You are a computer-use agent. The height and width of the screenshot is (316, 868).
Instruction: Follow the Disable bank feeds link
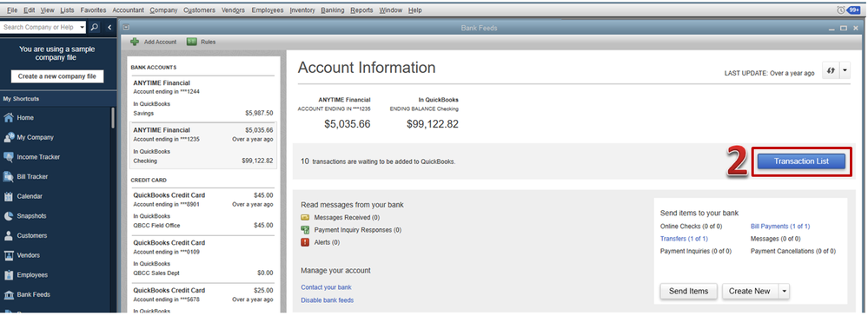[x=328, y=300]
